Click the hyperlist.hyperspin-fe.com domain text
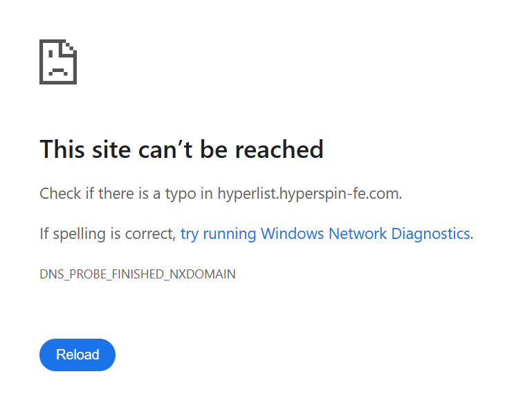The image size is (532, 401). coord(308,193)
